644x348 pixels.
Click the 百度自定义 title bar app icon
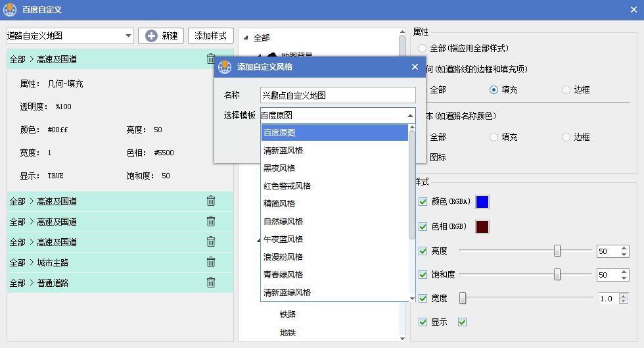10,9
